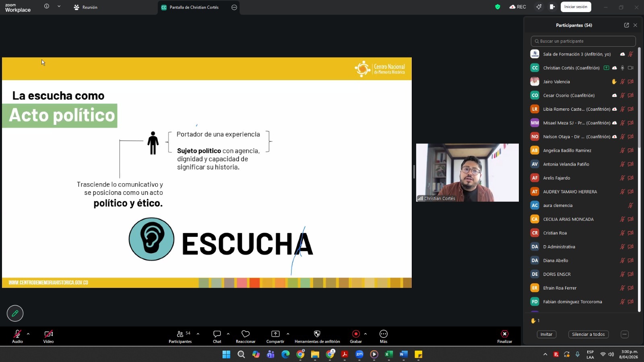Click the encryption green shield icon
The image size is (644, 362).
click(497, 7)
